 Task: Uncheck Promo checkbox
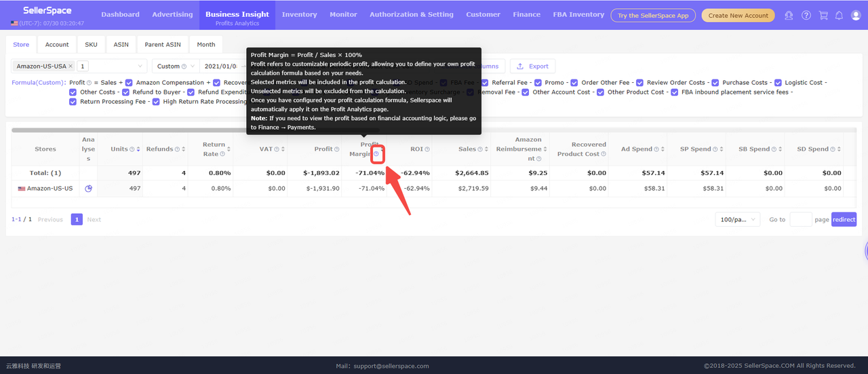[538, 83]
